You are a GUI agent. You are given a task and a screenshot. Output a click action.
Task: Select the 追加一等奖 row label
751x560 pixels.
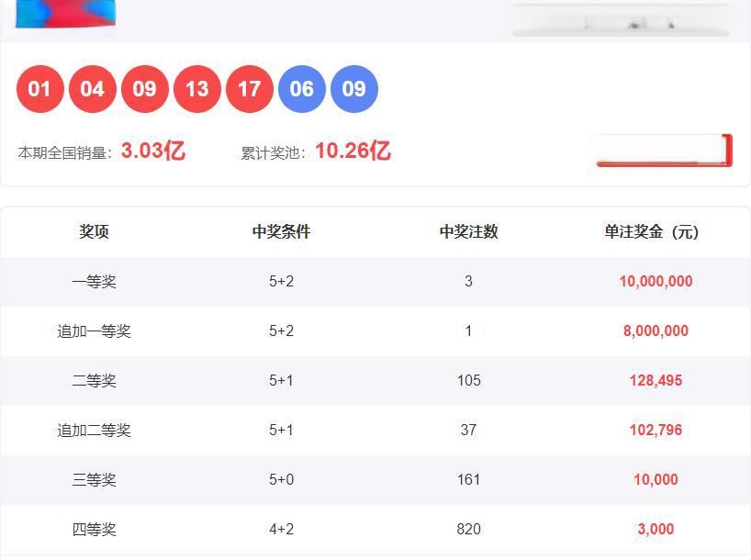point(94,331)
